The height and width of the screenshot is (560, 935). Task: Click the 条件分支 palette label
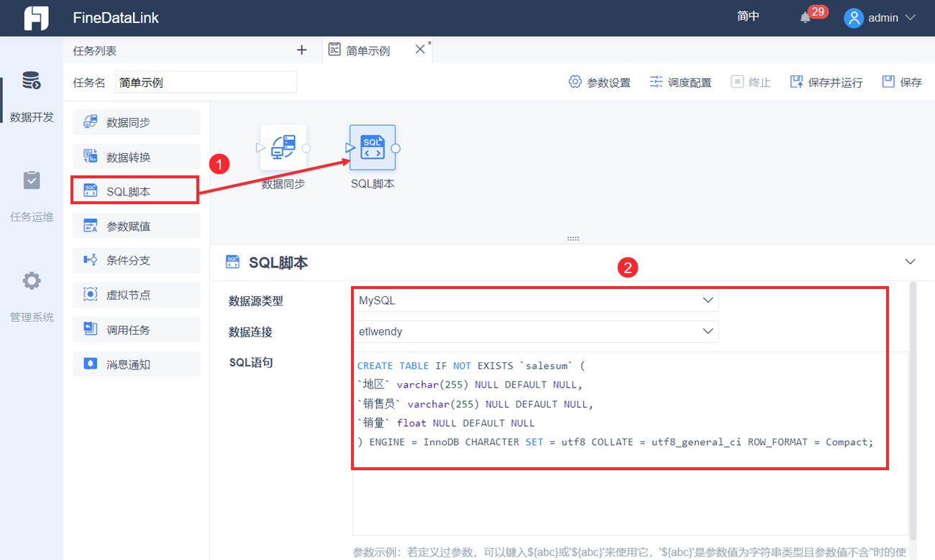click(128, 261)
